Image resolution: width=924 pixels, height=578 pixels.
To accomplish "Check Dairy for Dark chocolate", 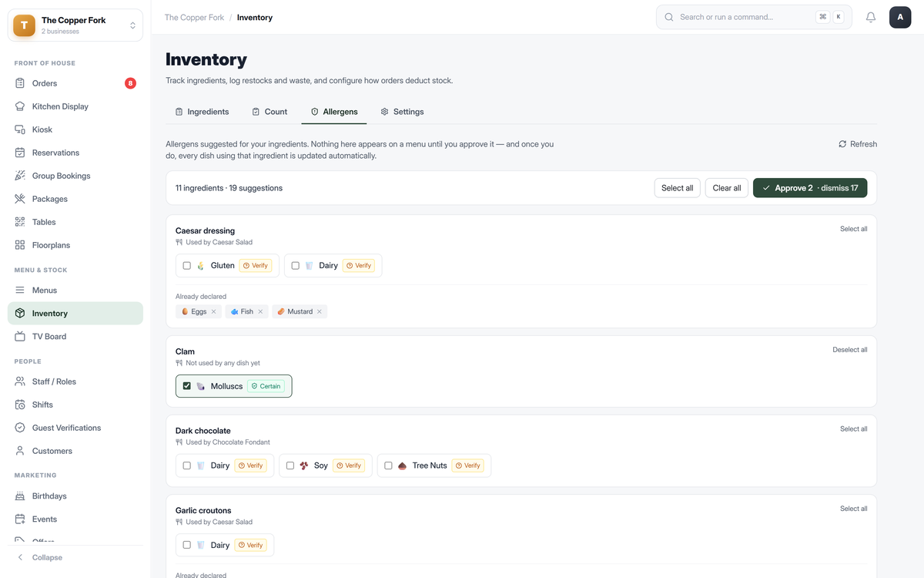I will click(186, 465).
